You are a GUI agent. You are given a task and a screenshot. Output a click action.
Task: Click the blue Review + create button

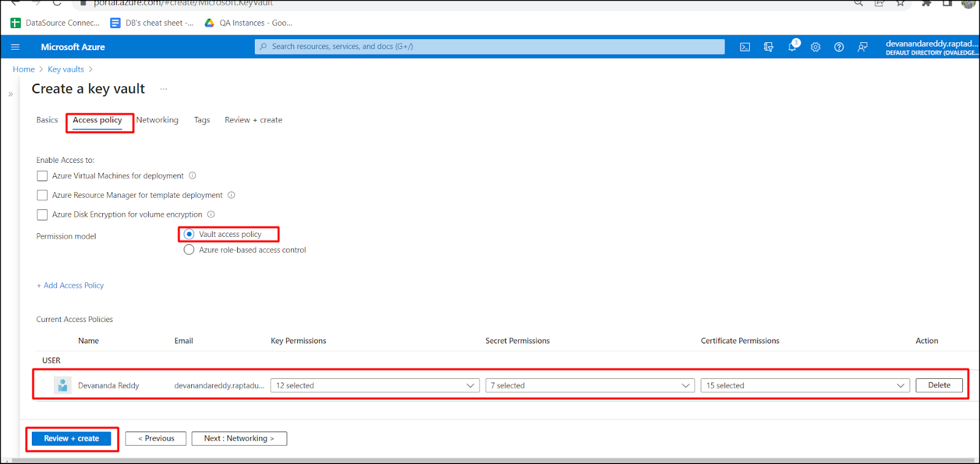[x=72, y=438]
